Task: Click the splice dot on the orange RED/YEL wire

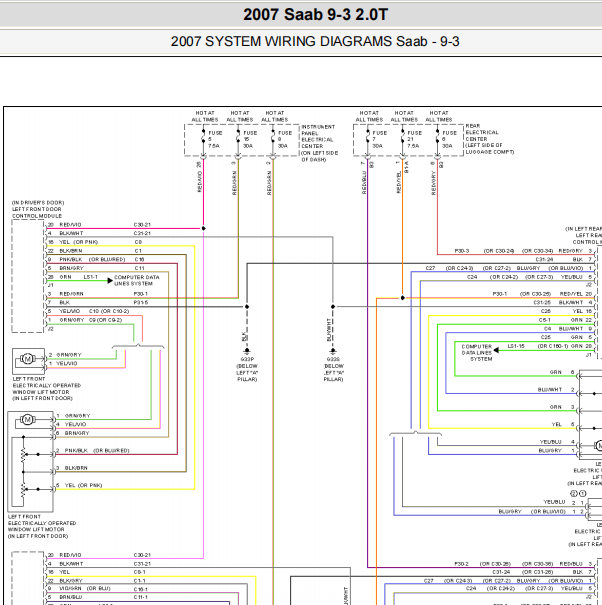Action: [402, 298]
